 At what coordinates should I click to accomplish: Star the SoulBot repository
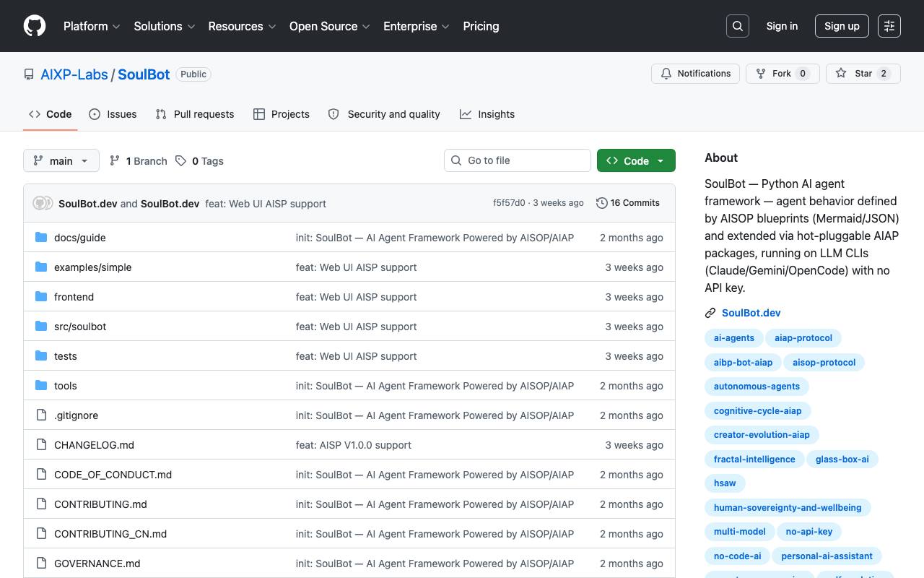[x=863, y=74]
